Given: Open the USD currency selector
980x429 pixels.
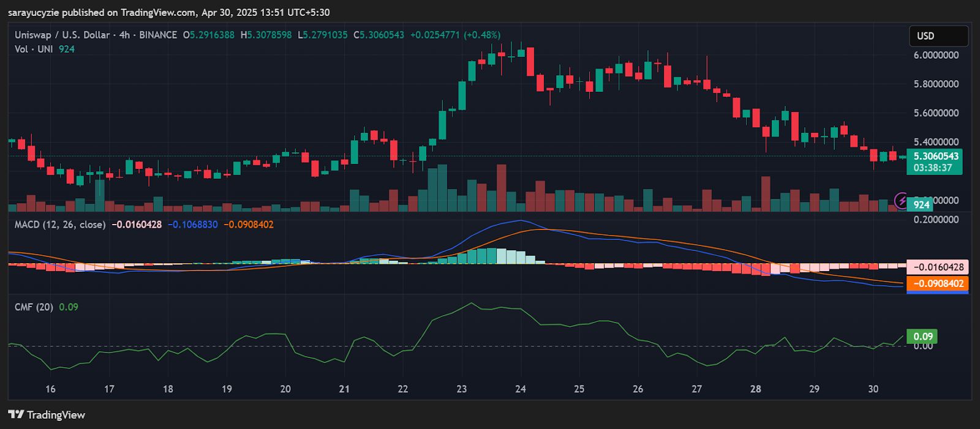Looking at the screenshot, I should 938,36.
